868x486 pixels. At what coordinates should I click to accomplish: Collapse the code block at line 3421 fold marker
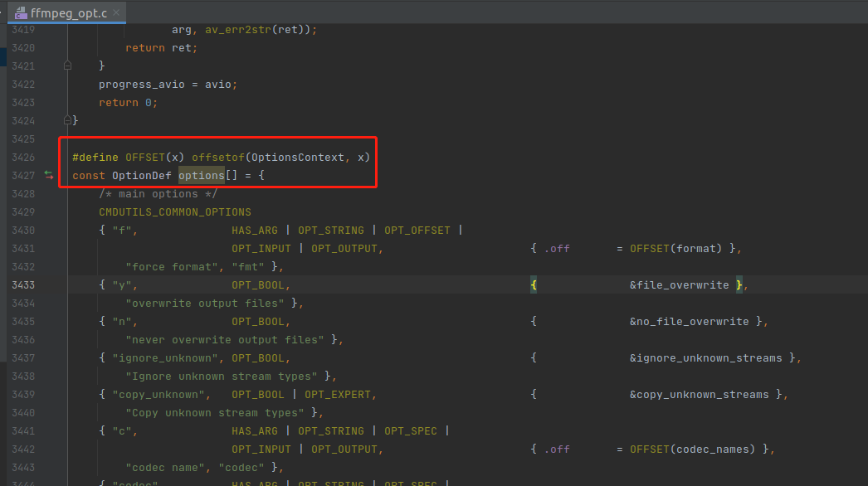point(67,66)
